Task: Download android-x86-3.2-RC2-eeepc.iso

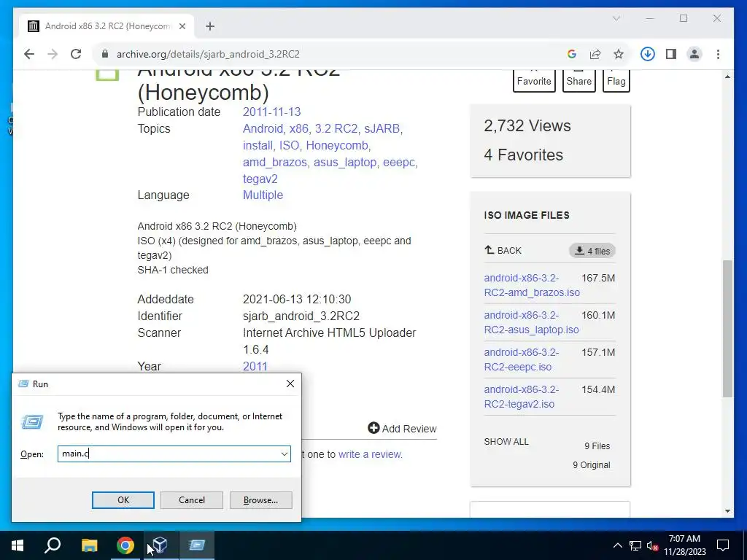Action: coord(521,359)
